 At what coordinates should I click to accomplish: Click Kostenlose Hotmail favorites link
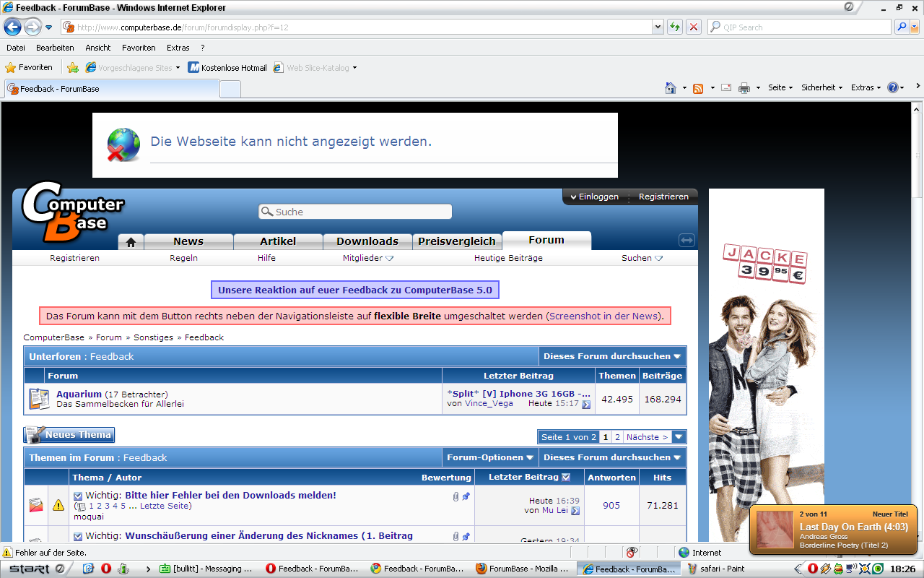point(227,68)
